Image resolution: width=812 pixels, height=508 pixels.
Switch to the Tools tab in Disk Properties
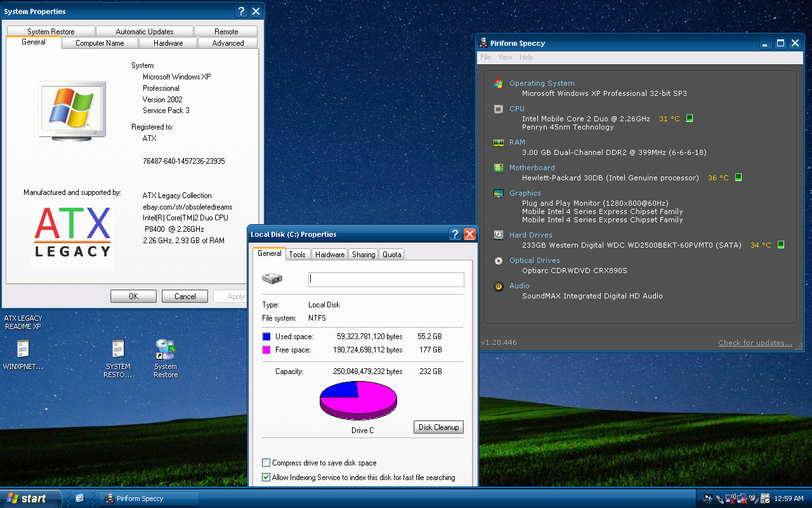(x=297, y=254)
